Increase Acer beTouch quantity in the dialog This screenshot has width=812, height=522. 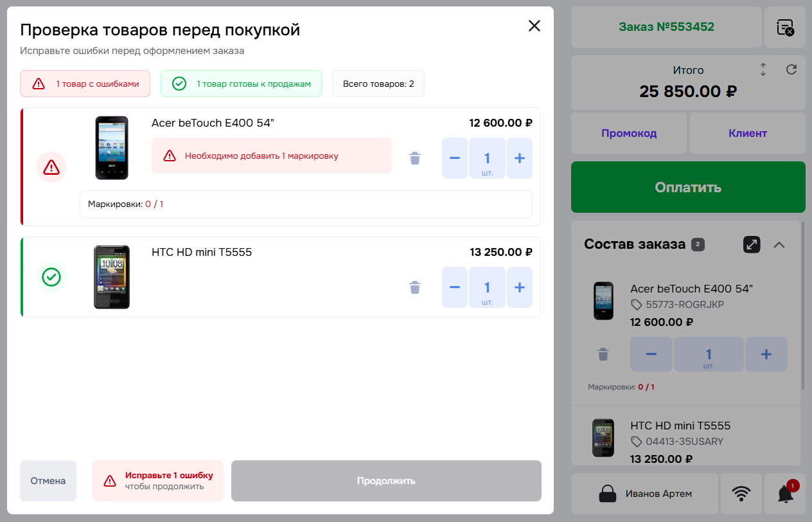[x=520, y=158]
